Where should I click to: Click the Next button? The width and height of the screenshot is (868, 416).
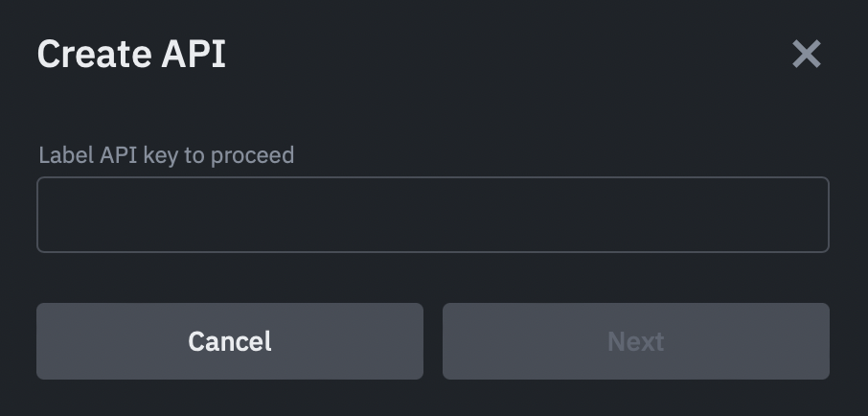click(635, 341)
